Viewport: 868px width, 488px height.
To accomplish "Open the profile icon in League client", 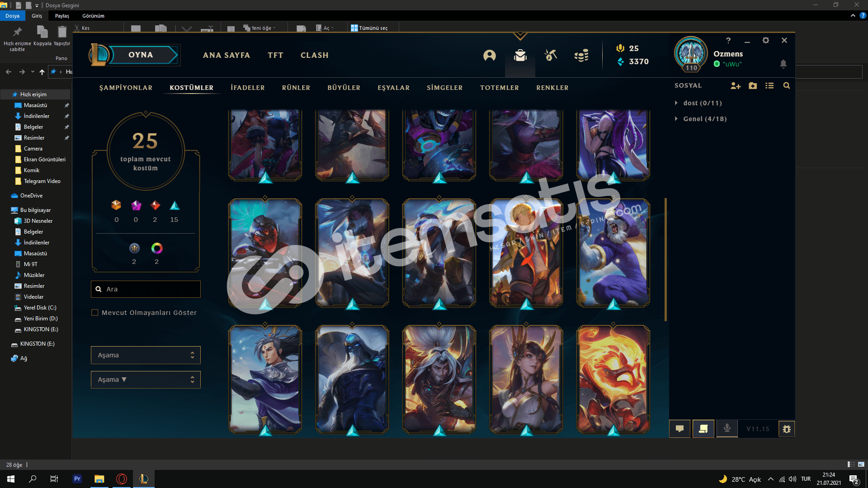I will (489, 55).
